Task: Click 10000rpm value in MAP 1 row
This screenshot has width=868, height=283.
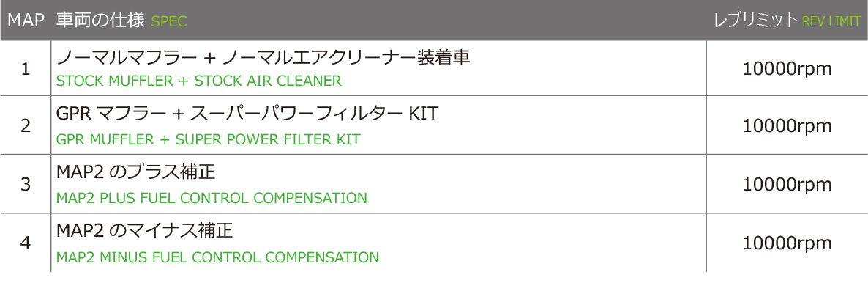Action: 787,70
